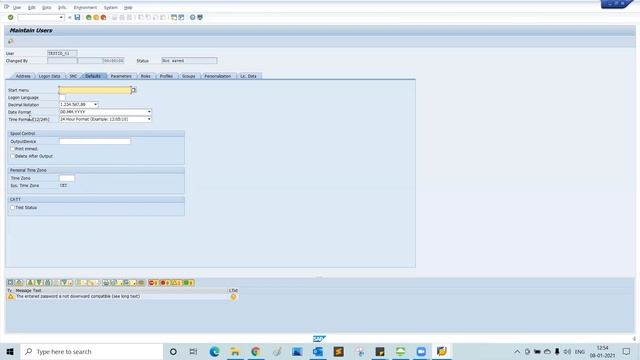Screen dimensions: 640x360
Task: Click the Logon Language field
Action: tap(62, 98)
